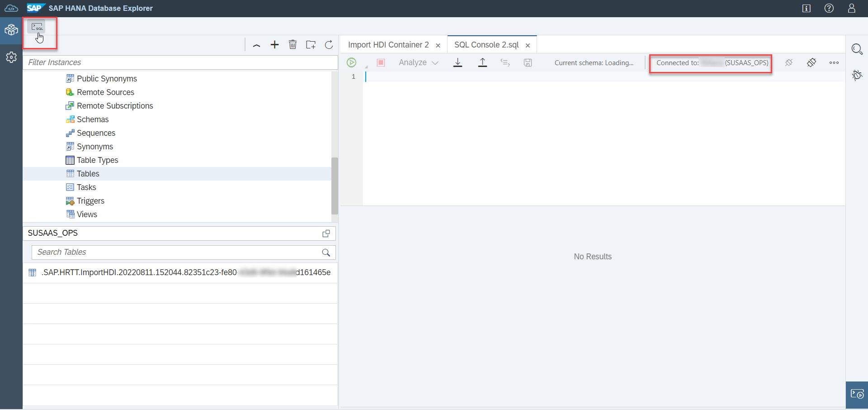This screenshot has height=410, width=868.
Task: Upload a SQL file into the console
Action: [483, 62]
